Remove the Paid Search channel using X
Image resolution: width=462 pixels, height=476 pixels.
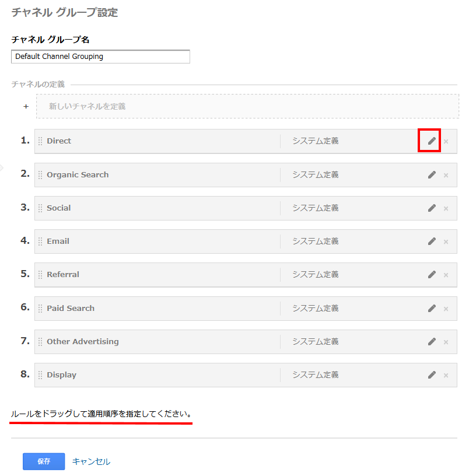pyautogui.click(x=446, y=309)
